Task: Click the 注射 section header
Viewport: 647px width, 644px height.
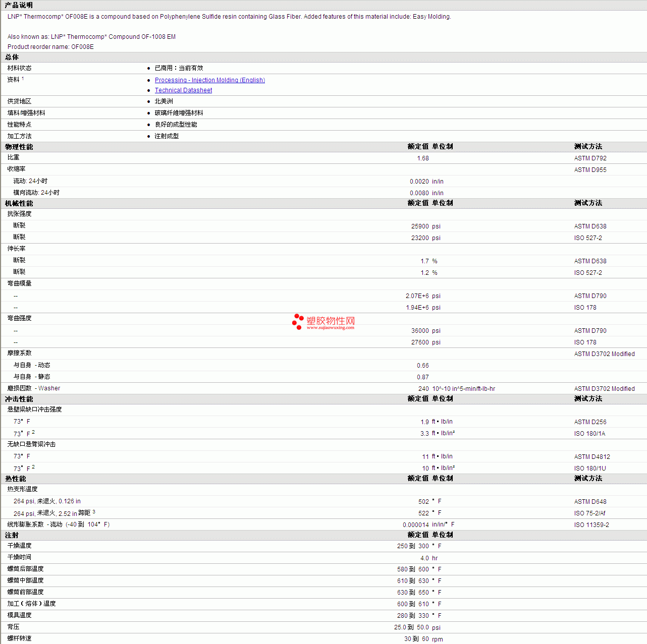Action: click(x=12, y=536)
